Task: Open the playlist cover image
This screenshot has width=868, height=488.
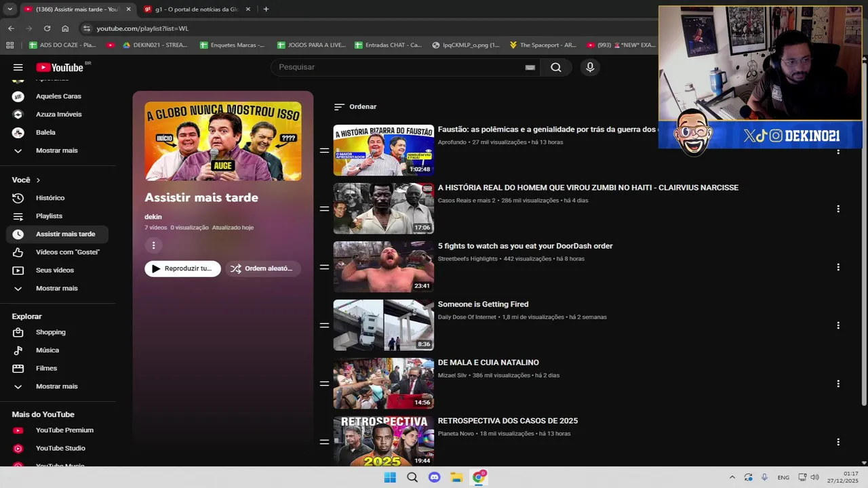Action: tap(223, 141)
